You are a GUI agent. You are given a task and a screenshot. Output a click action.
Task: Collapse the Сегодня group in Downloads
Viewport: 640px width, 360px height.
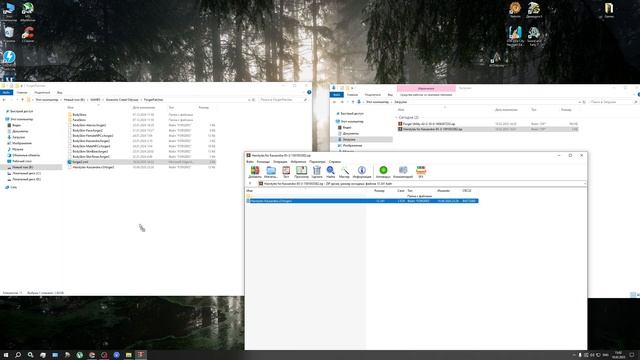(396, 118)
